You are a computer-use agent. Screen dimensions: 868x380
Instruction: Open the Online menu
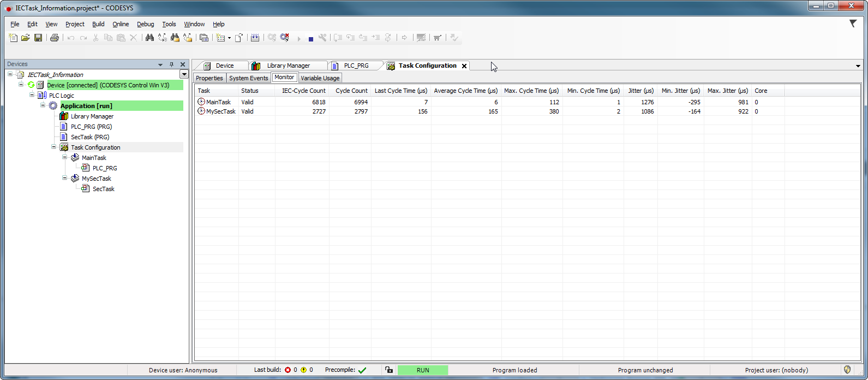pos(121,24)
